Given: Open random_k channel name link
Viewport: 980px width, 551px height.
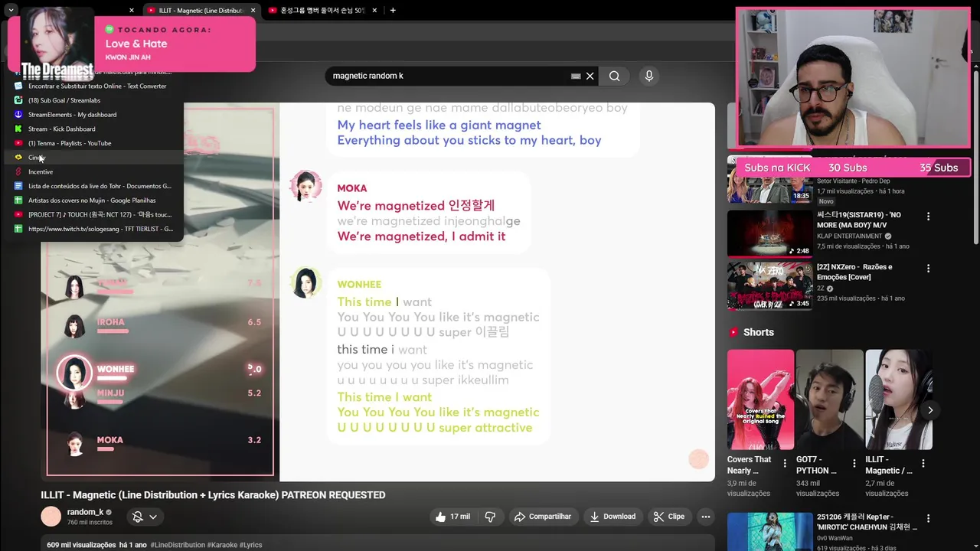Looking at the screenshot, I should click(x=85, y=512).
